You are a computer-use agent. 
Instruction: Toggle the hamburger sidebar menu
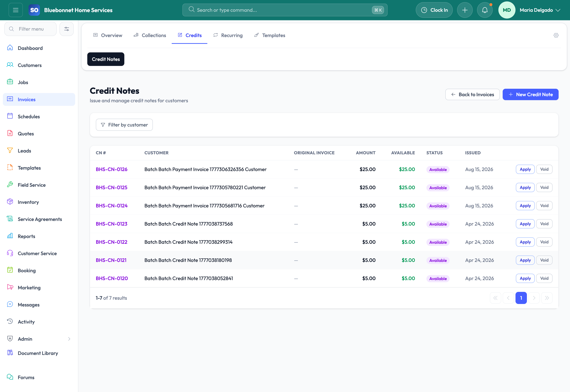(16, 10)
